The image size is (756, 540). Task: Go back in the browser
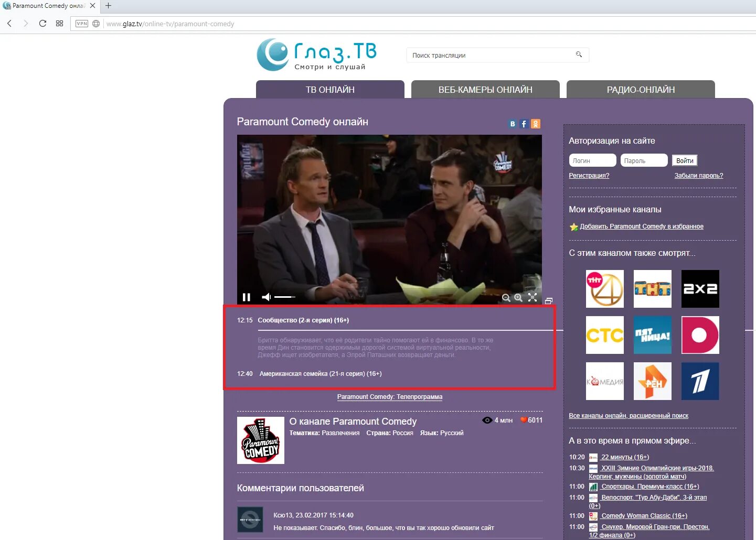coord(9,24)
